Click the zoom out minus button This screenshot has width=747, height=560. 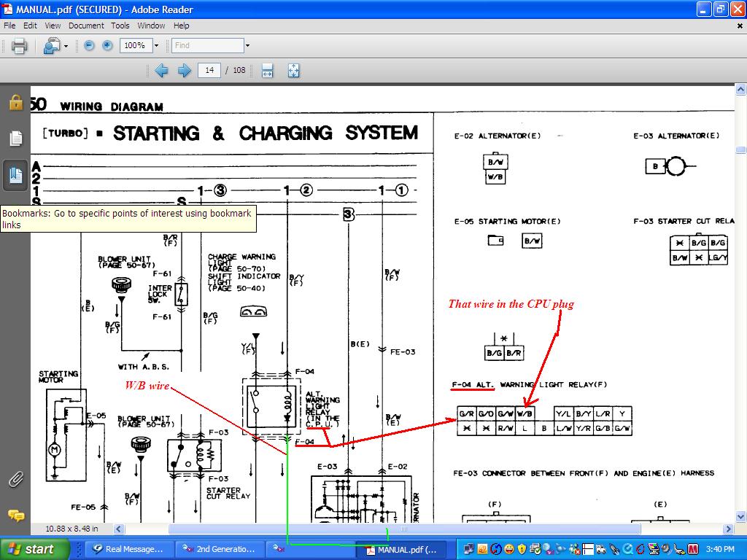click(89, 45)
